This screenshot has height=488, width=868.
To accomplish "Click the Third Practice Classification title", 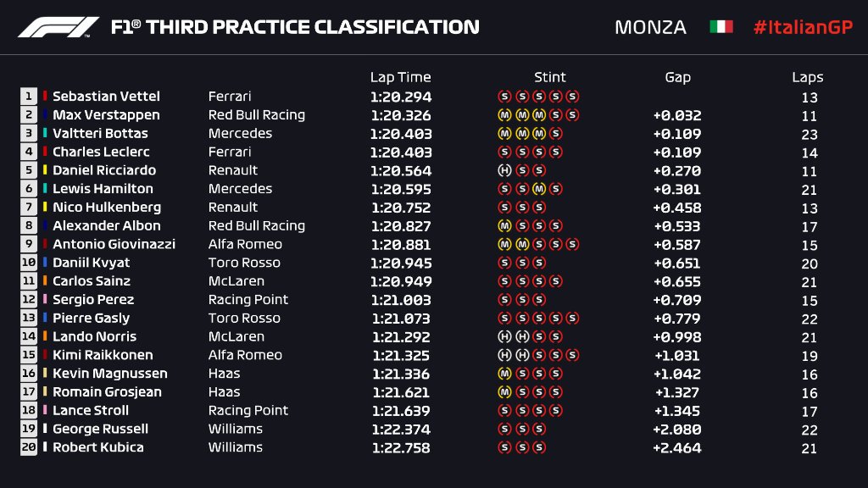I will tap(295, 27).
